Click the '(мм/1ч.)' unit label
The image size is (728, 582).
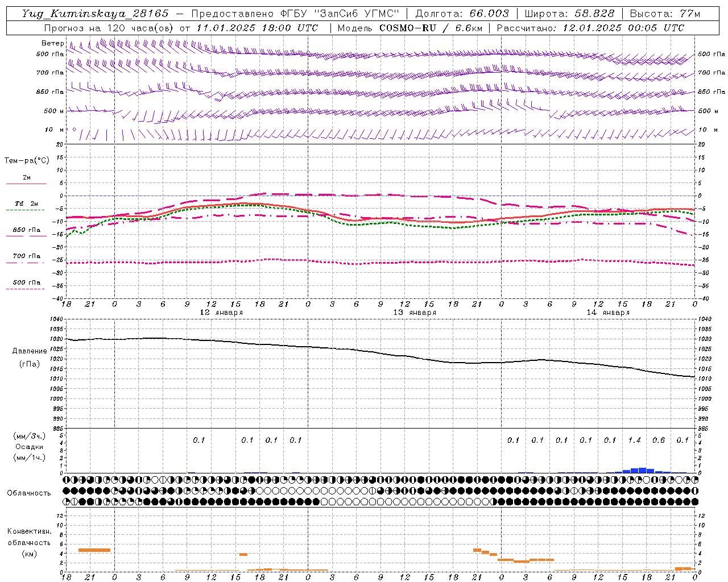tap(29, 458)
